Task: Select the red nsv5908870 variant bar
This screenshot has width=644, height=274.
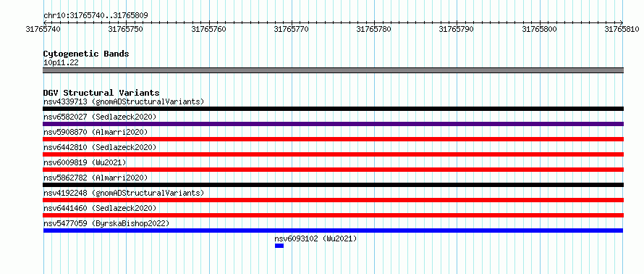Action: click(333, 139)
